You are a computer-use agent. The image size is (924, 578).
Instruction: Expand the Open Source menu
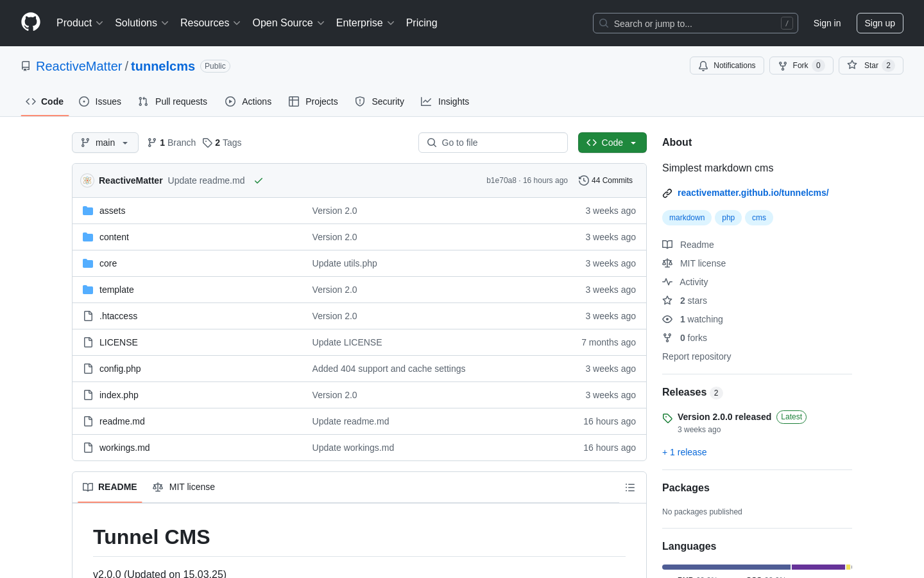click(289, 23)
